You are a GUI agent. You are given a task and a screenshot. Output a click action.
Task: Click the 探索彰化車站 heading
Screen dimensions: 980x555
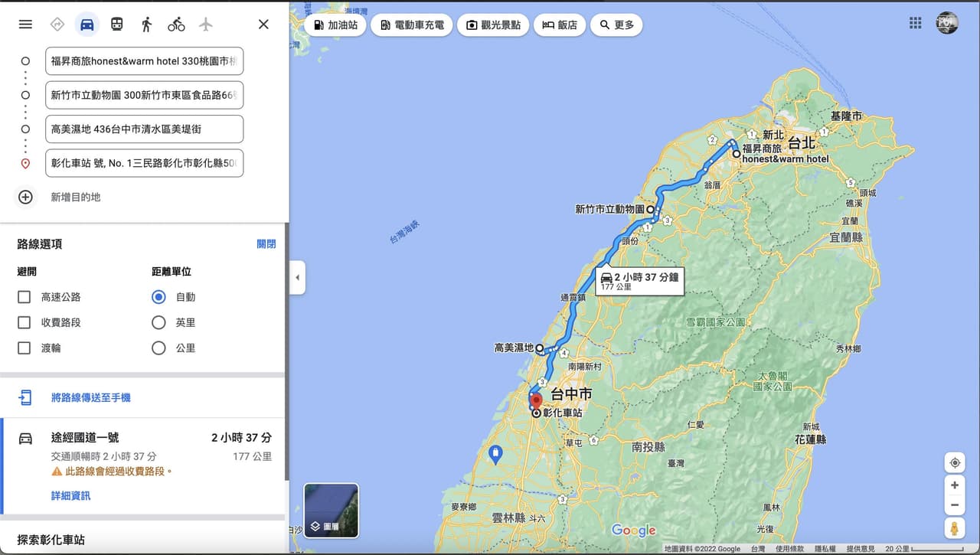(x=51, y=540)
